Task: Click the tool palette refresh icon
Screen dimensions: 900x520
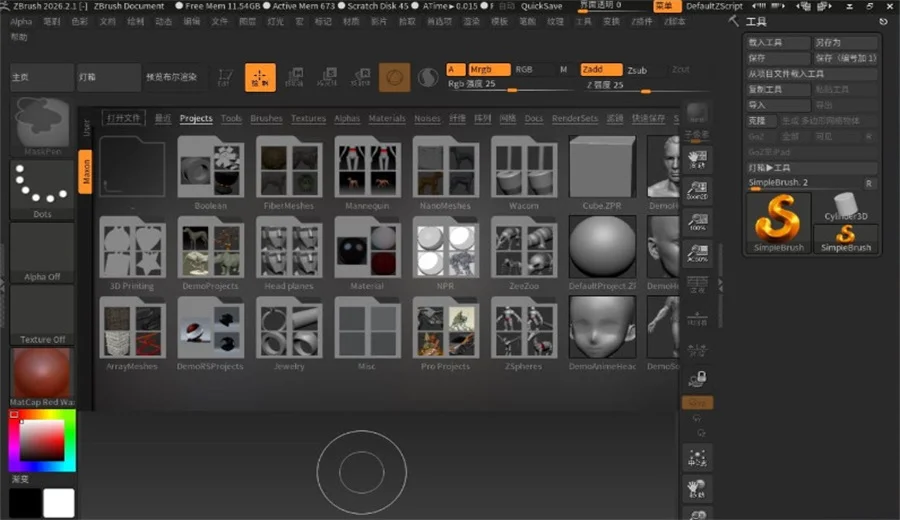Action: tap(883, 21)
